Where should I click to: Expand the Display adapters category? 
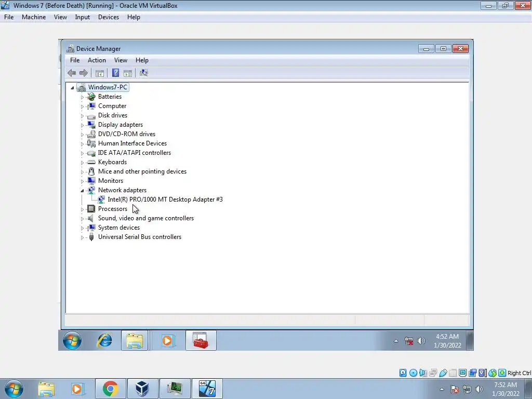pyautogui.click(x=82, y=125)
